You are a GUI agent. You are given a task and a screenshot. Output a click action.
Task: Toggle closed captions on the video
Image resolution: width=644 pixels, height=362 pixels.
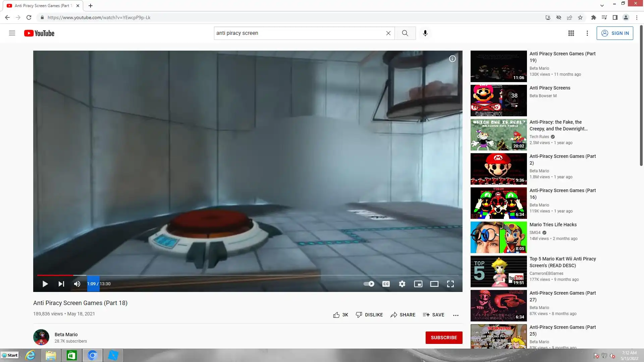click(x=386, y=284)
